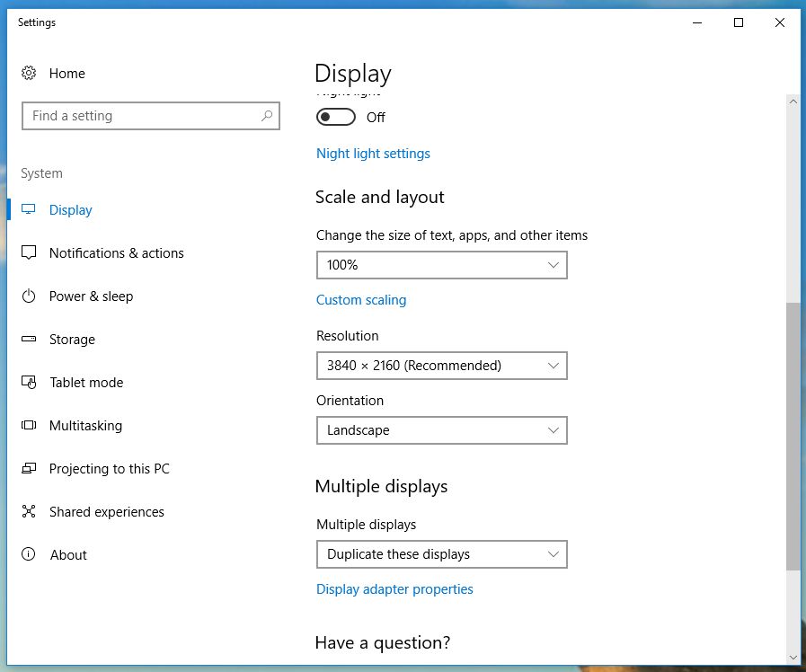Toggle the Night light switch
This screenshot has height=672, width=806.
coord(336,117)
